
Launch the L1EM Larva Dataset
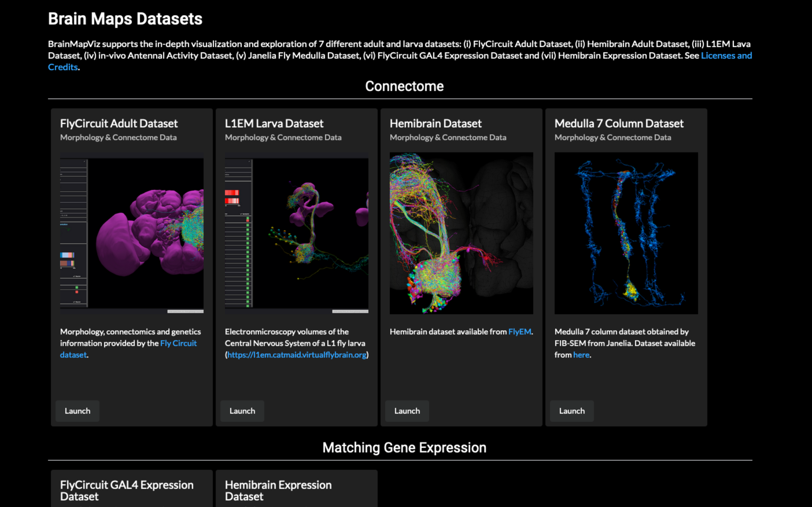pos(242,411)
